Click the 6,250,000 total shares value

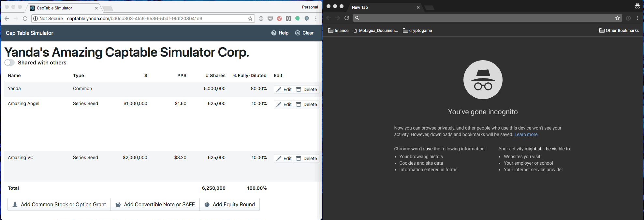213,188
